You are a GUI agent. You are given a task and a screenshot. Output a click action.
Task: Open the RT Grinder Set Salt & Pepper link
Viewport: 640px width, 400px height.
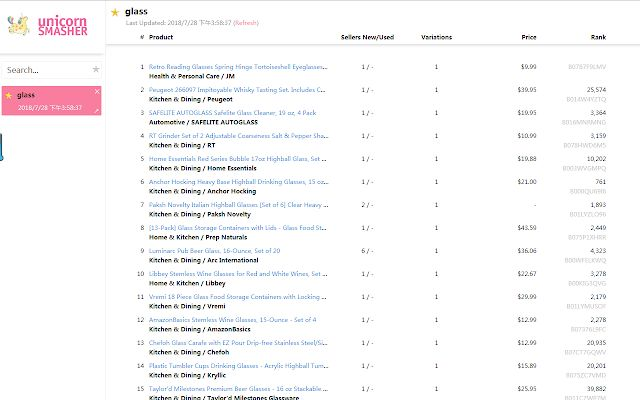coord(238,136)
